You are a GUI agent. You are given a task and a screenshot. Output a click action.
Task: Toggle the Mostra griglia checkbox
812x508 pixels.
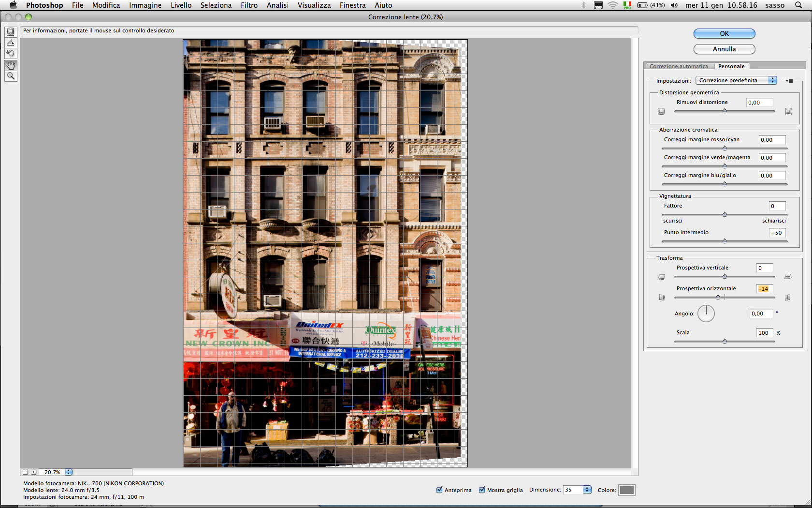(x=482, y=490)
